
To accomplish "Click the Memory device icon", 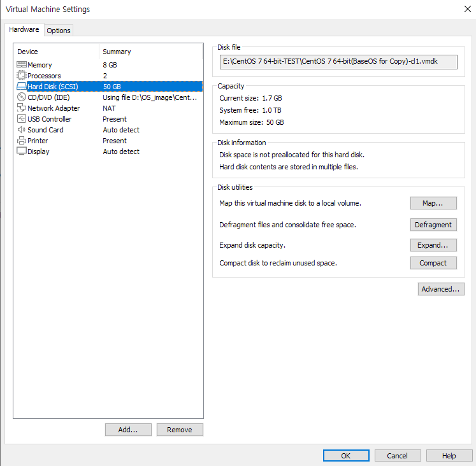I will coord(21,64).
